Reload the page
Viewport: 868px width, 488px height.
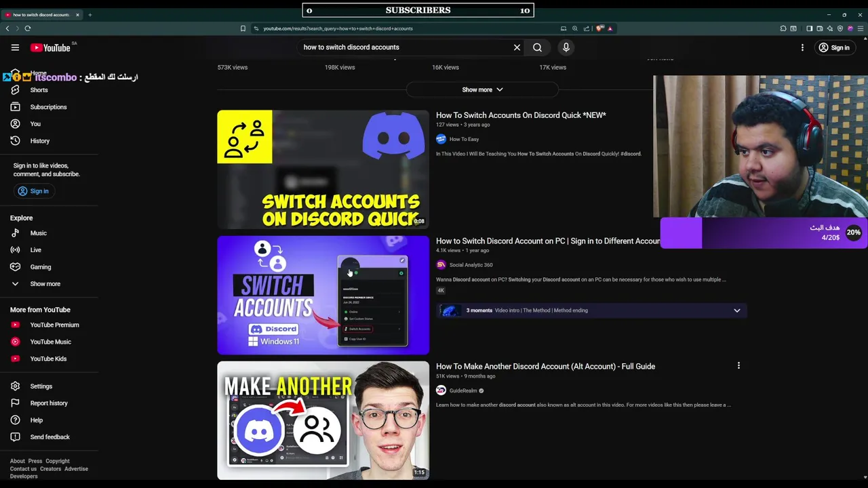pyautogui.click(x=28, y=28)
